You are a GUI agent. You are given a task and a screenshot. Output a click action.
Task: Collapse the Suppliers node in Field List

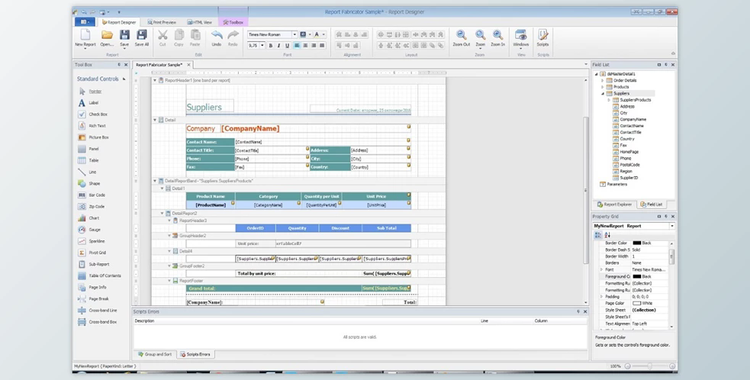pyautogui.click(x=603, y=93)
